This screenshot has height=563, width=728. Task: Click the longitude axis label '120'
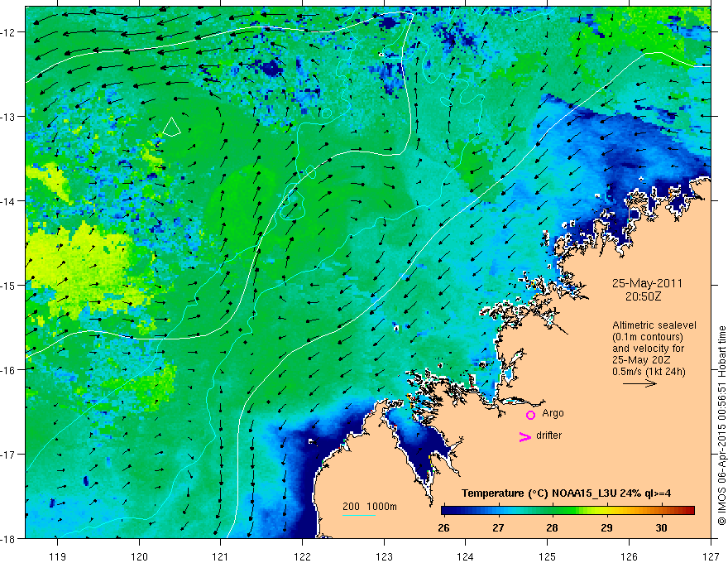click(x=139, y=556)
